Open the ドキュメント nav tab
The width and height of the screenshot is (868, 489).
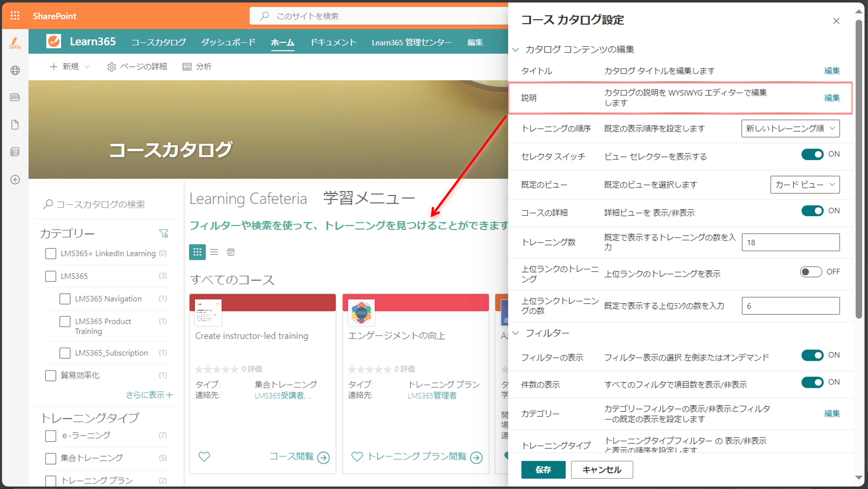click(333, 42)
